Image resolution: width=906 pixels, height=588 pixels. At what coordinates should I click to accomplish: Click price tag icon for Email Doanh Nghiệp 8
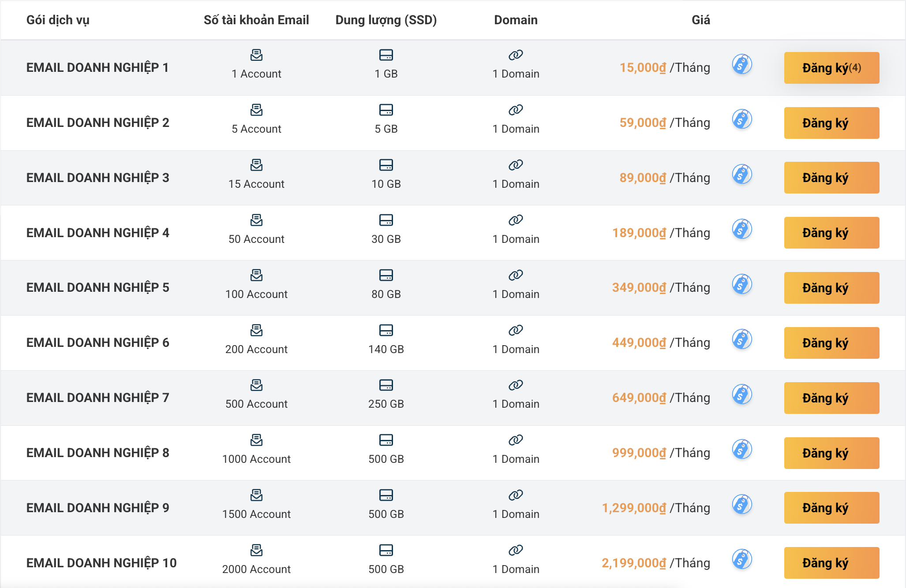(x=742, y=450)
